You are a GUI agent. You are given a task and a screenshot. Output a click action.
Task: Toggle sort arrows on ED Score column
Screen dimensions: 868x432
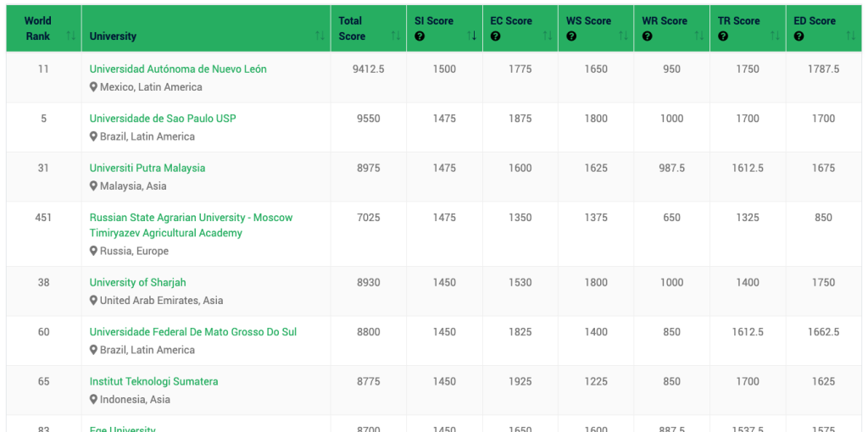852,36
